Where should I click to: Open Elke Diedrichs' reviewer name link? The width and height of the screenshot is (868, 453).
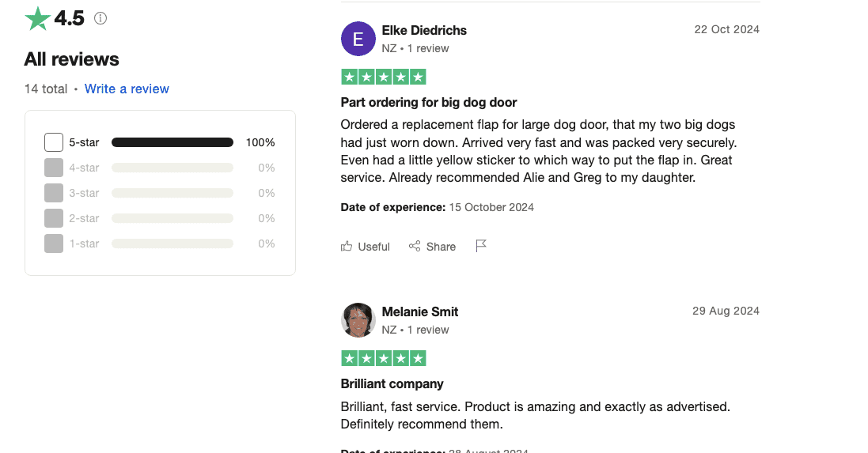click(424, 30)
